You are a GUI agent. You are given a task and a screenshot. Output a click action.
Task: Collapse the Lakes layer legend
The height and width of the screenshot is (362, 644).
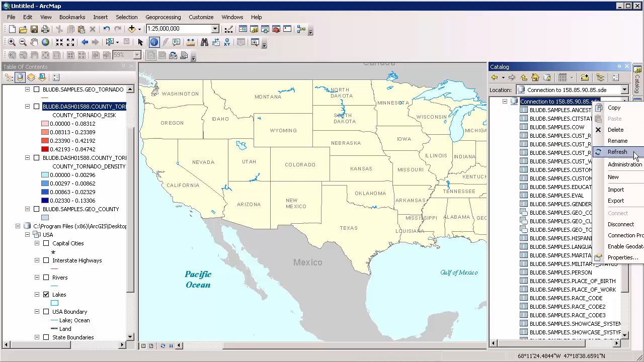pyautogui.click(x=37, y=295)
